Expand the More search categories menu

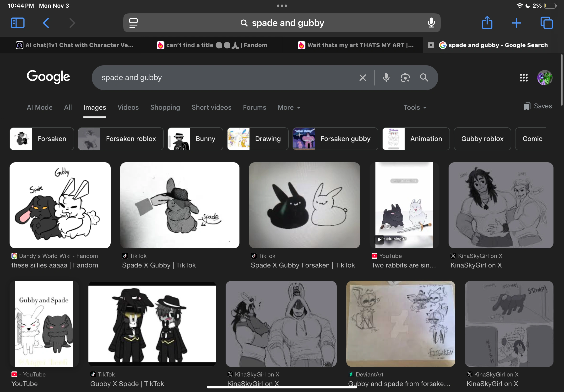tap(289, 107)
